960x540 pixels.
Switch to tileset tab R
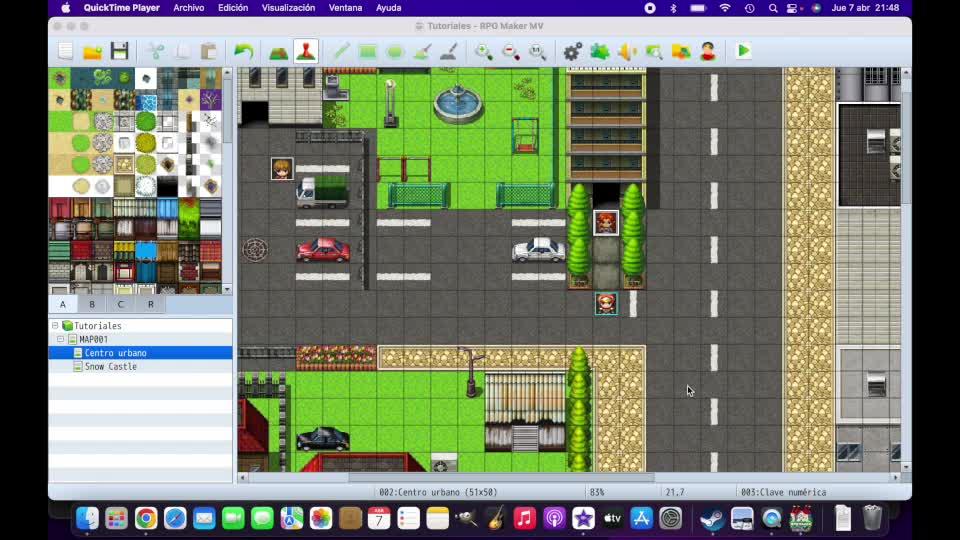click(151, 304)
